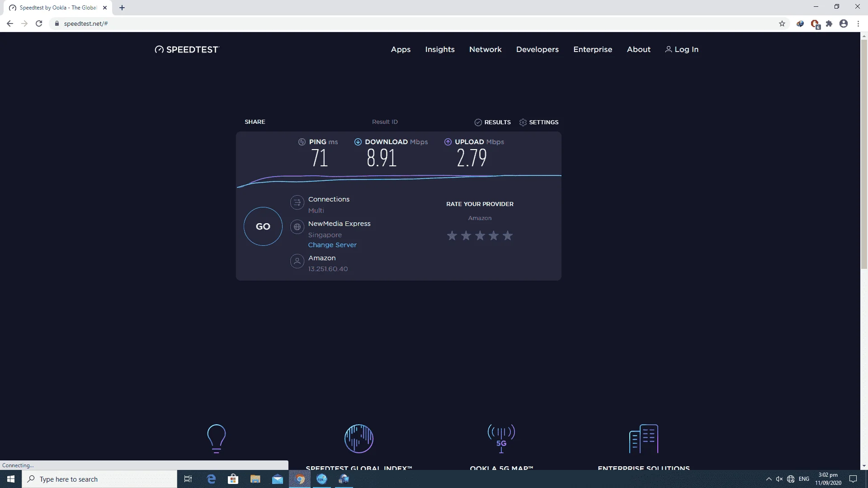Click the page vertical scrollbar thumb
This screenshot has width=868, height=488.
[x=864, y=154]
